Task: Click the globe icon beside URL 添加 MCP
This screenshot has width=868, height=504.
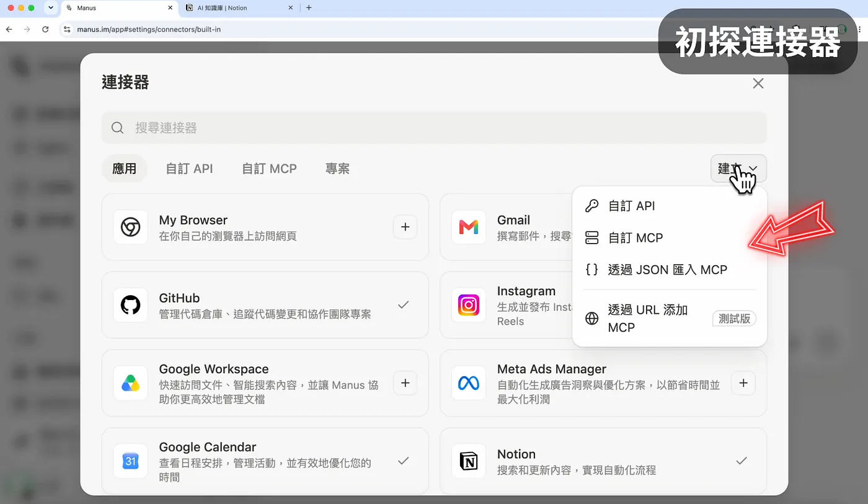Action: pos(591,319)
